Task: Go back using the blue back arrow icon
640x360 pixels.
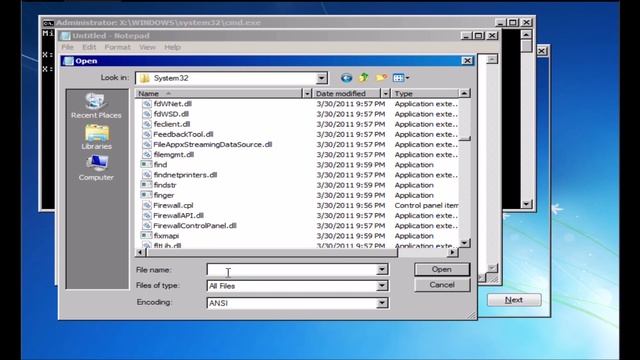Action: pyautogui.click(x=346, y=78)
